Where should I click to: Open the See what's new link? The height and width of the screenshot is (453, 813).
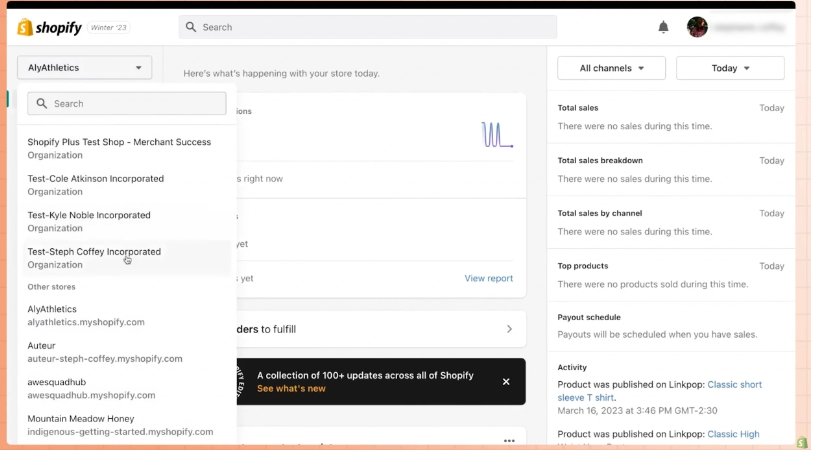[x=291, y=388]
